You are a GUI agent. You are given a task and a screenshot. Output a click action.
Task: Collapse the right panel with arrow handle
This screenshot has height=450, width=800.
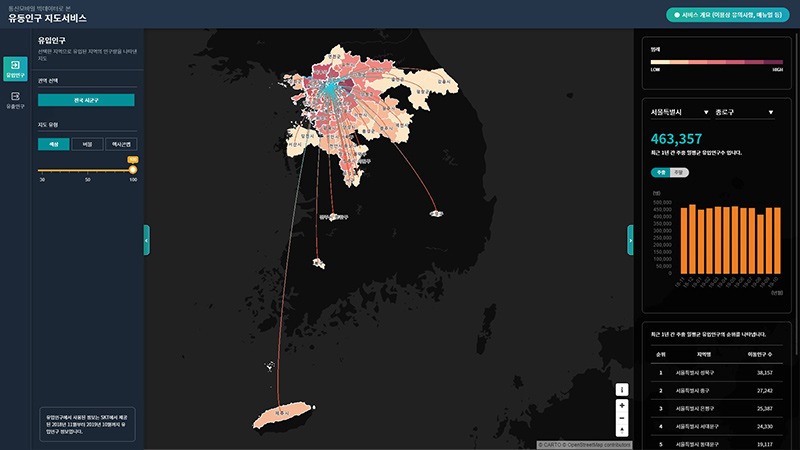[x=630, y=239]
